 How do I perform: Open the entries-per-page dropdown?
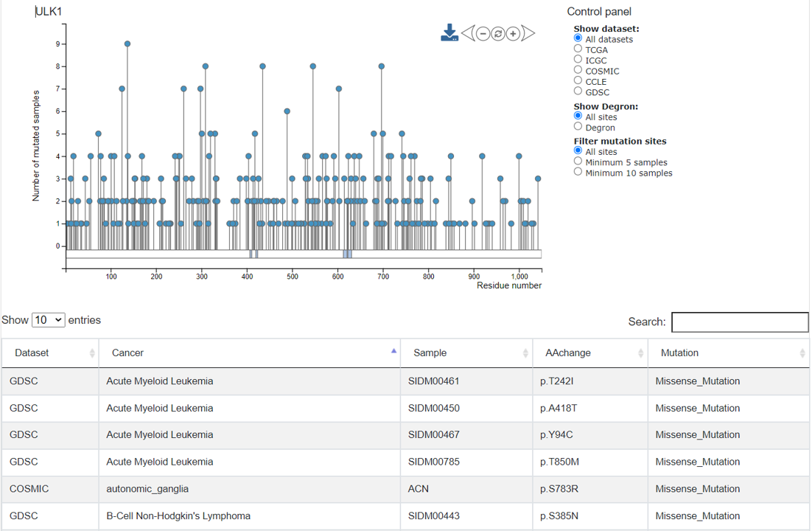tap(49, 320)
